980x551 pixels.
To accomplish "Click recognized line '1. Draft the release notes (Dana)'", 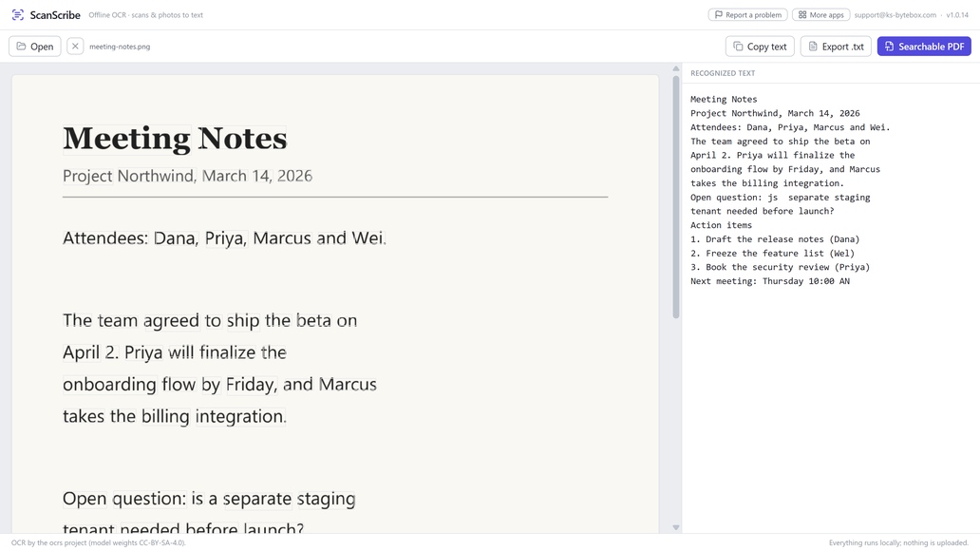I will point(775,238).
